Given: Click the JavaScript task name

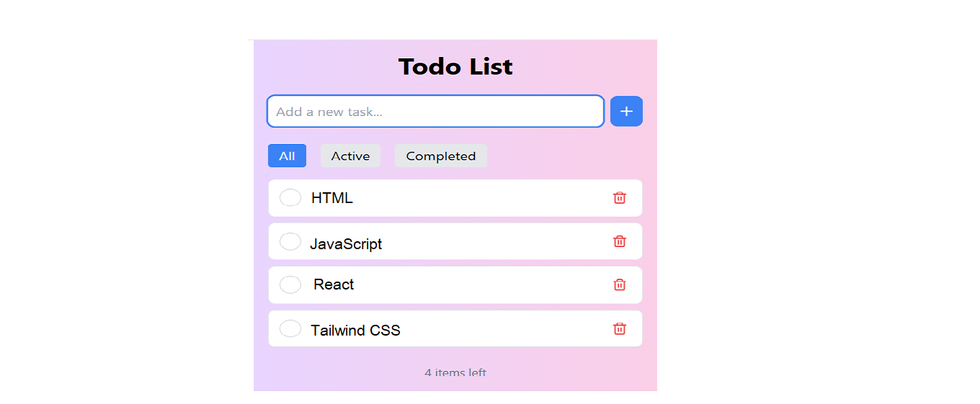Looking at the screenshot, I should click(346, 244).
